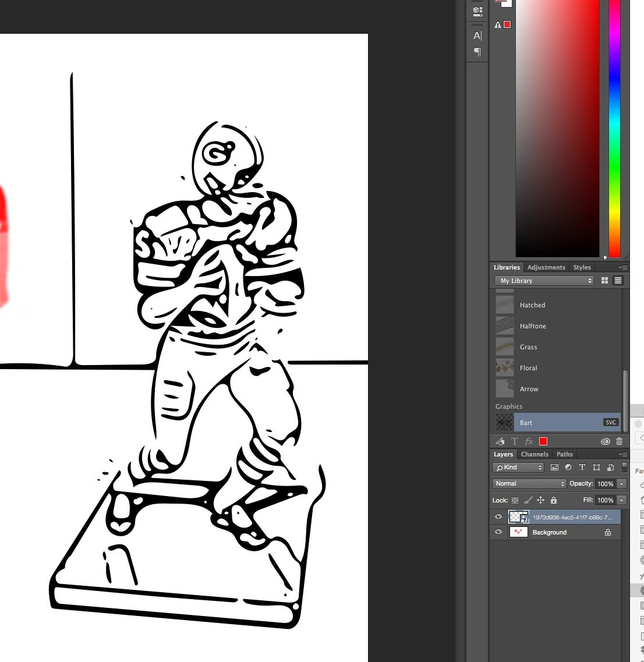Select the Hatched library item
This screenshot has width=644, height=662.
click(x=557, y=305)
